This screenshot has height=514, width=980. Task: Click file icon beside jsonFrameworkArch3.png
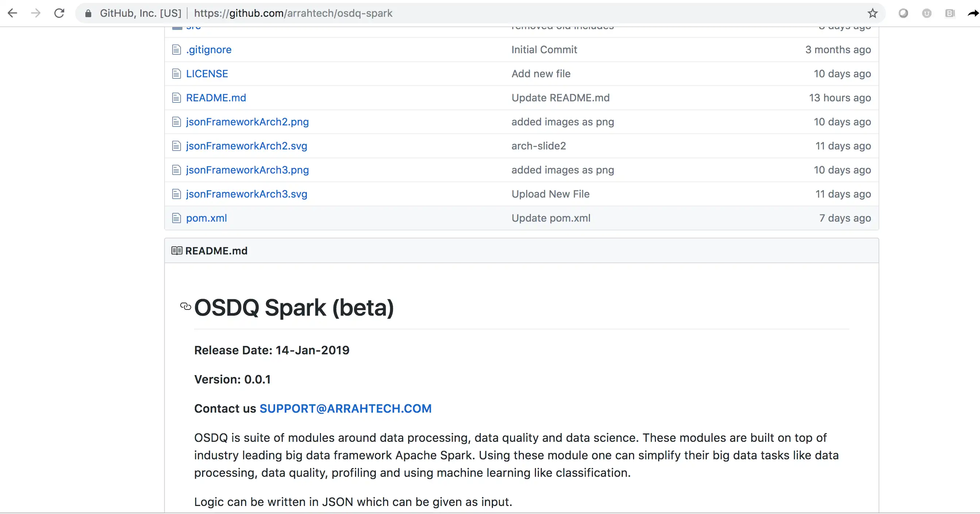(176, 170)
